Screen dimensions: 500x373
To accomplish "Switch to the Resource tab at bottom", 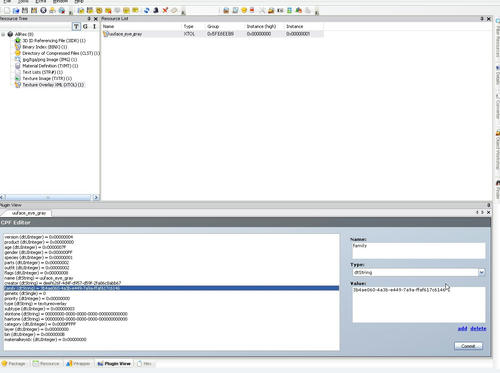I will pyautogui.click(x=46, y=364).
